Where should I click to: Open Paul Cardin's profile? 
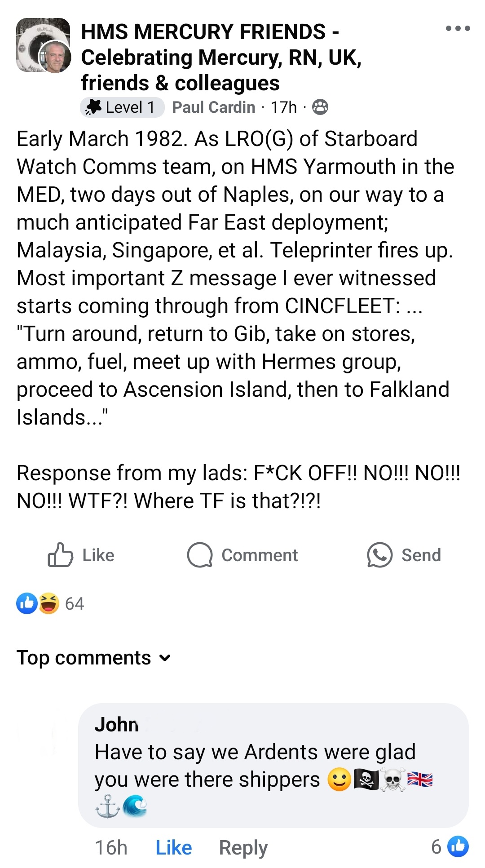click(x=213, y=107)
